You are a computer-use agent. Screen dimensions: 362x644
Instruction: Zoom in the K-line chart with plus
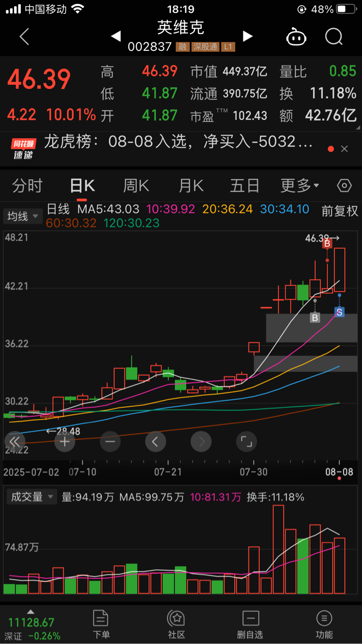point(65,442)
